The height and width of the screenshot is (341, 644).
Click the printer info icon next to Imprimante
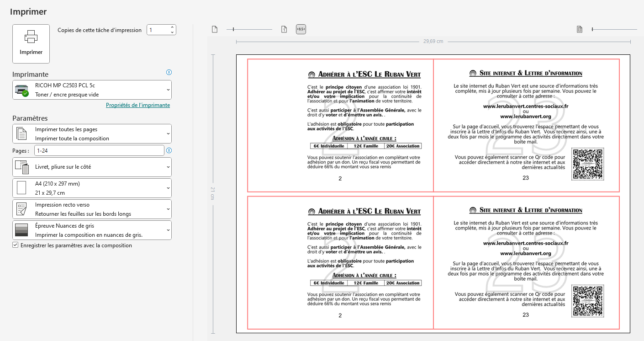tap(169, 72)
